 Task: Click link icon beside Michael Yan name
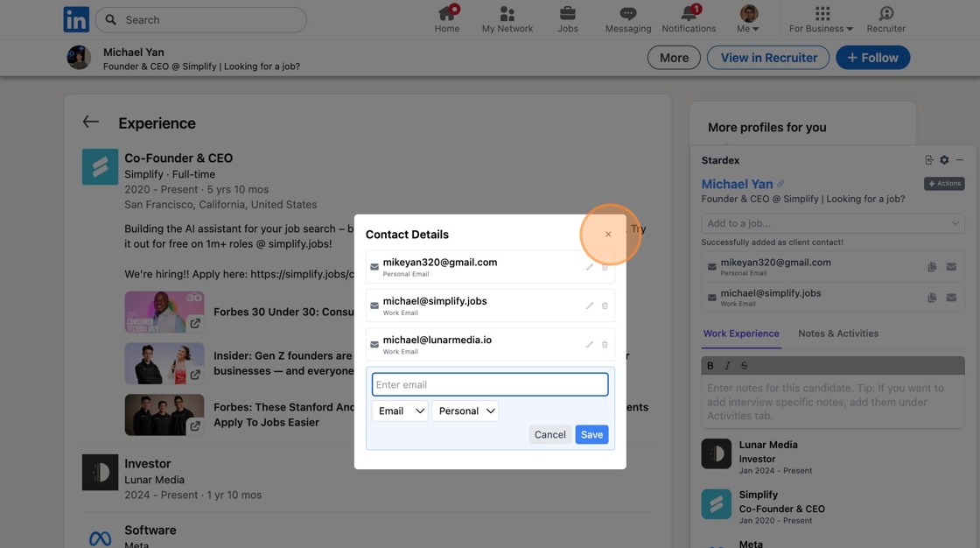pos(780,184)
